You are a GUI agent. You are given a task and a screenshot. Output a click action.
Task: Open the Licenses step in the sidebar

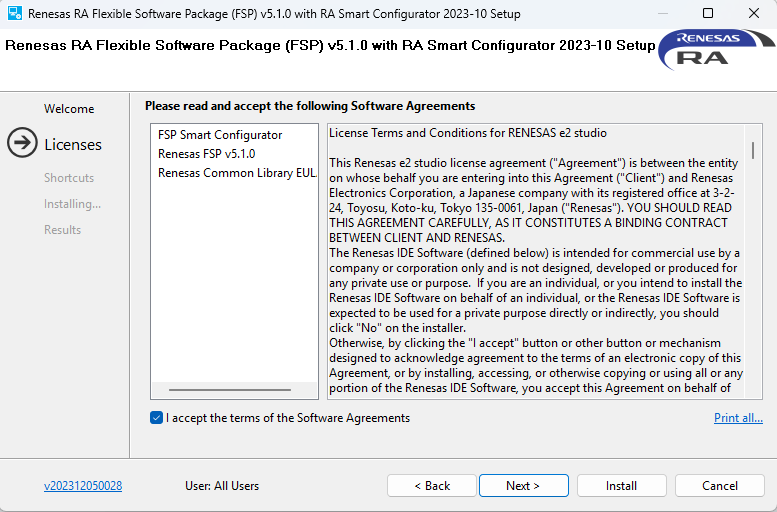73,144
